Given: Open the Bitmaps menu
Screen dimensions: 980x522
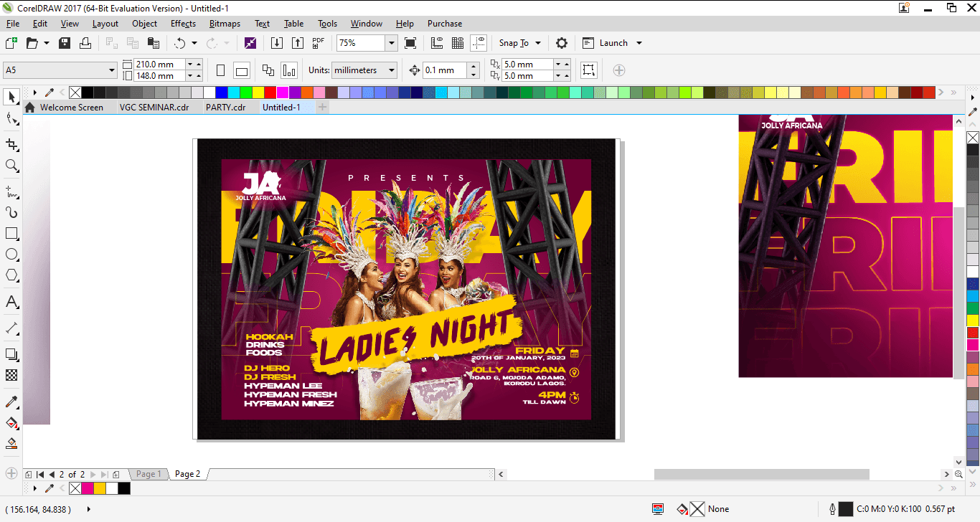Looking at the screenshot, I should pyautogui.click(x=225, y=24).
